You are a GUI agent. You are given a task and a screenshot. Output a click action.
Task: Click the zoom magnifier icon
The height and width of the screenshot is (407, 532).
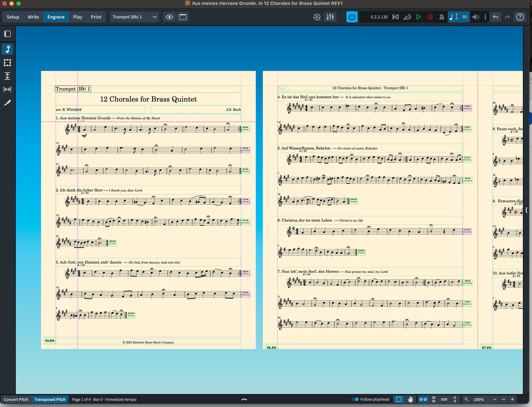(x=466, y=399)
